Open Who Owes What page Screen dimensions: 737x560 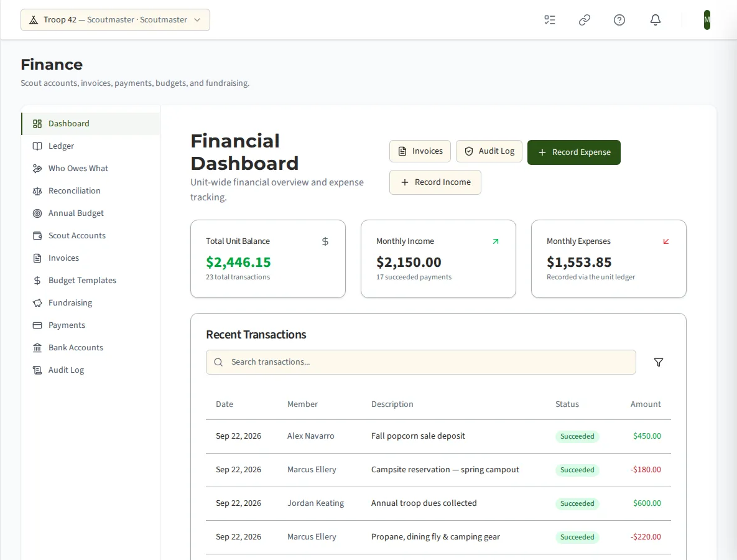[x=91, y=169]
